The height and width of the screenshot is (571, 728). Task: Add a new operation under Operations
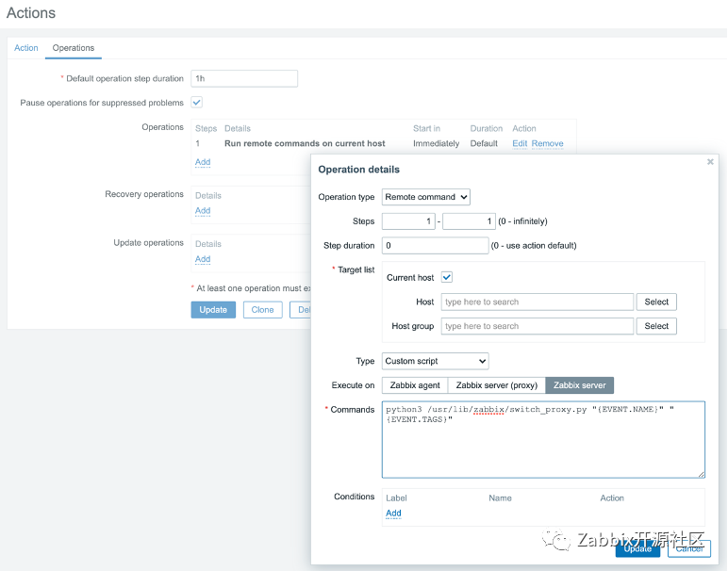pyautogui.click(x=203, y=162)
